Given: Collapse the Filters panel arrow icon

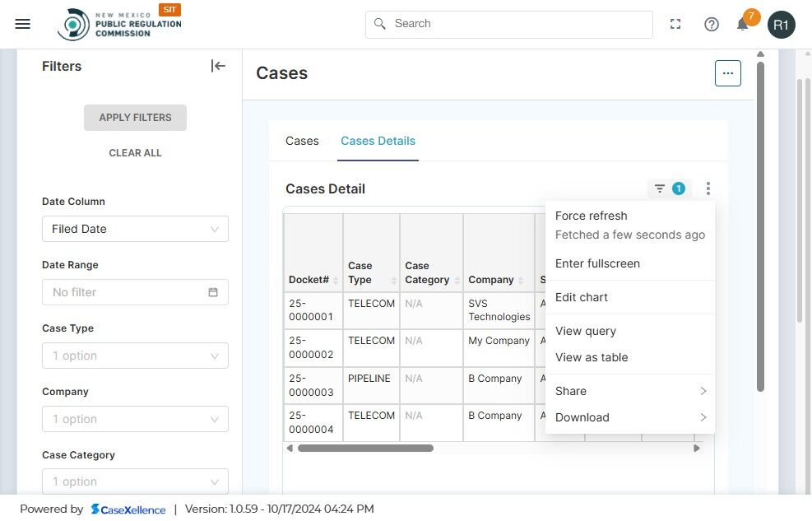Looking at the screenshot, I should (218, 66).
